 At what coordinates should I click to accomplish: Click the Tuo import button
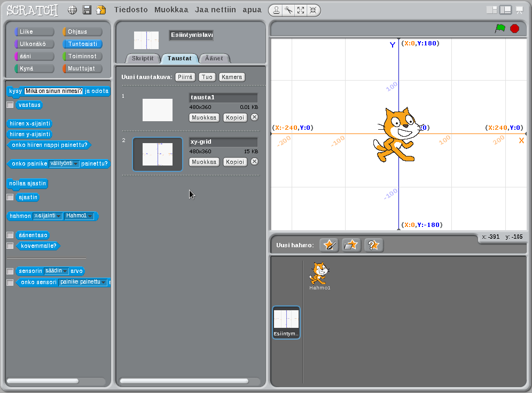tap(207, 77)
